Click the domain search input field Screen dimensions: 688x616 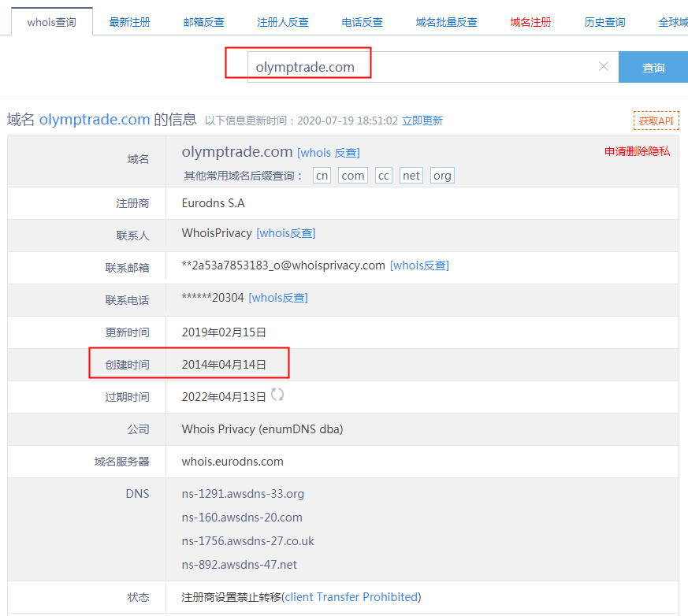click(x=426, y=67)
